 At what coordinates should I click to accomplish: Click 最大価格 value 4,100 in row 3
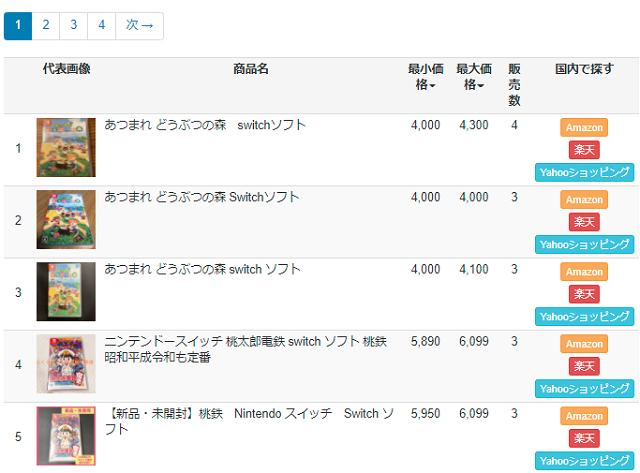(474, 269)
